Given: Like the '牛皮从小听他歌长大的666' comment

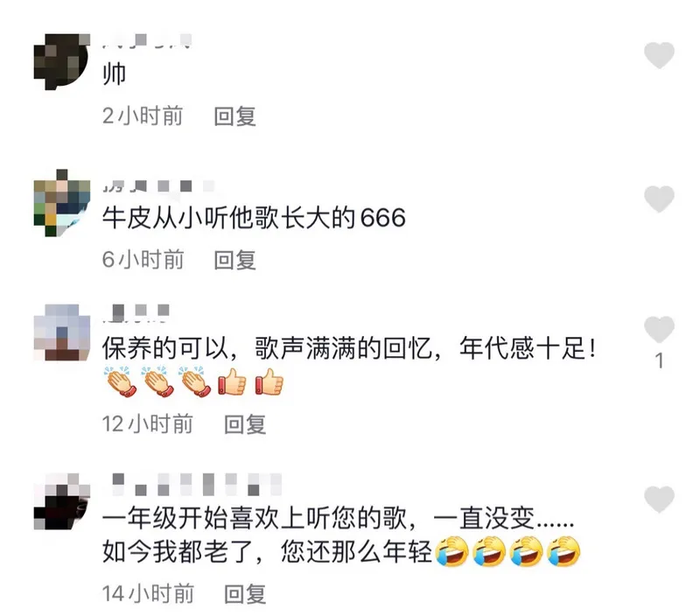Looking at the screenshot, I should pos(659,199).
